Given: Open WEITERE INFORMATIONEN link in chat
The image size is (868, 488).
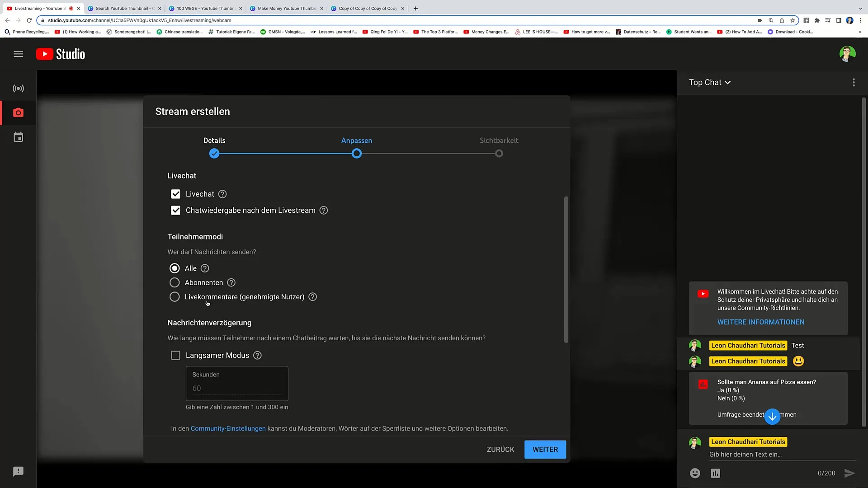Looking at the screenshot, I should (761, 322).
